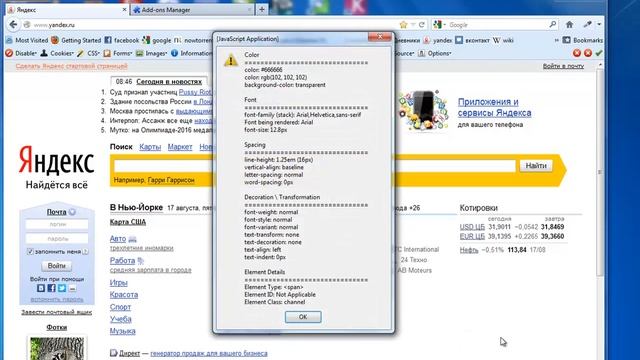Select Карты search tab
The width and height of the screenshot is (640, 360).
150,147
